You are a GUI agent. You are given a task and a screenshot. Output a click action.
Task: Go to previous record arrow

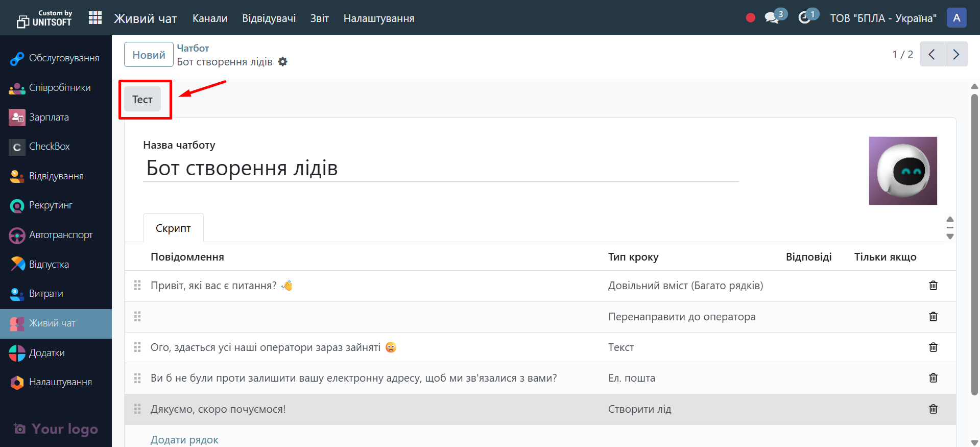(931, 54)
